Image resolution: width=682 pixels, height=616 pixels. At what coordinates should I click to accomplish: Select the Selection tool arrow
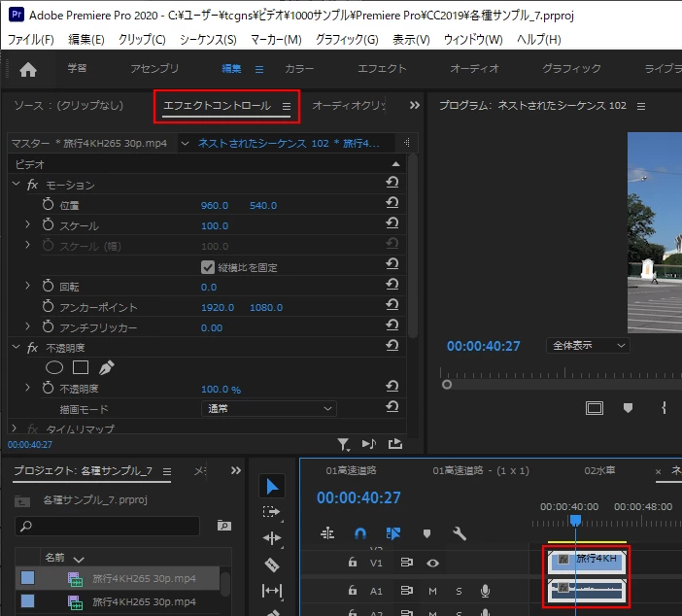(272, 486)
